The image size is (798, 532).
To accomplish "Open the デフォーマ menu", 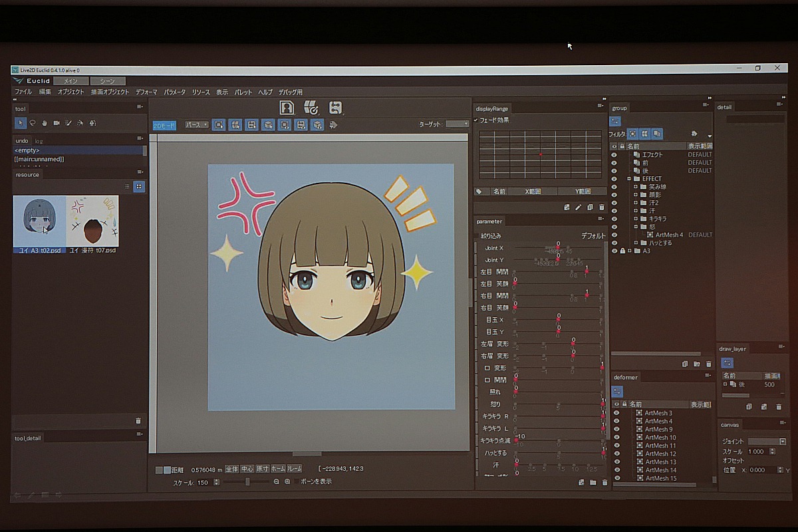I will 146,92.
